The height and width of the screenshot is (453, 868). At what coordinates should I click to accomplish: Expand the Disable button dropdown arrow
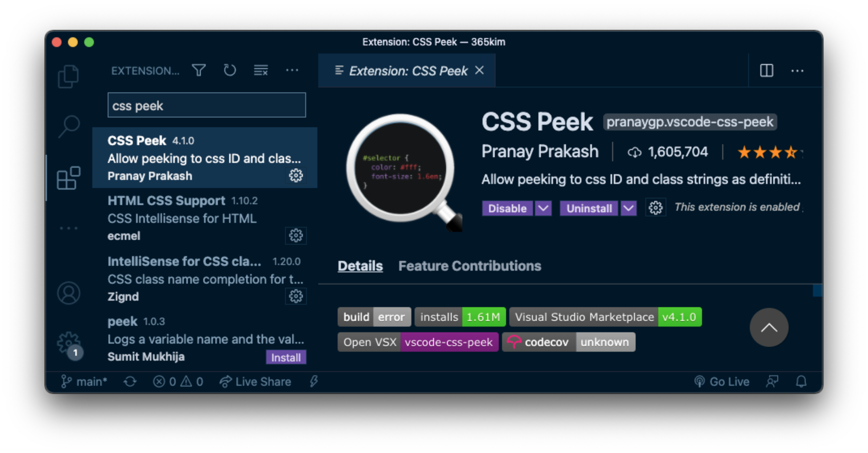(543, 208)
